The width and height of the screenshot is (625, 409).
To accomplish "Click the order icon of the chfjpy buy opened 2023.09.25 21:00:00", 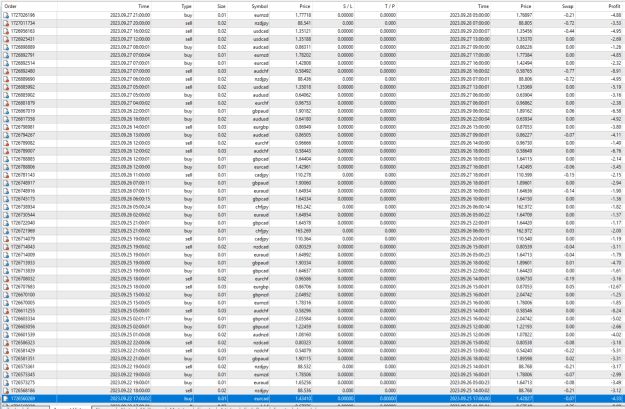I will [6, 231].
